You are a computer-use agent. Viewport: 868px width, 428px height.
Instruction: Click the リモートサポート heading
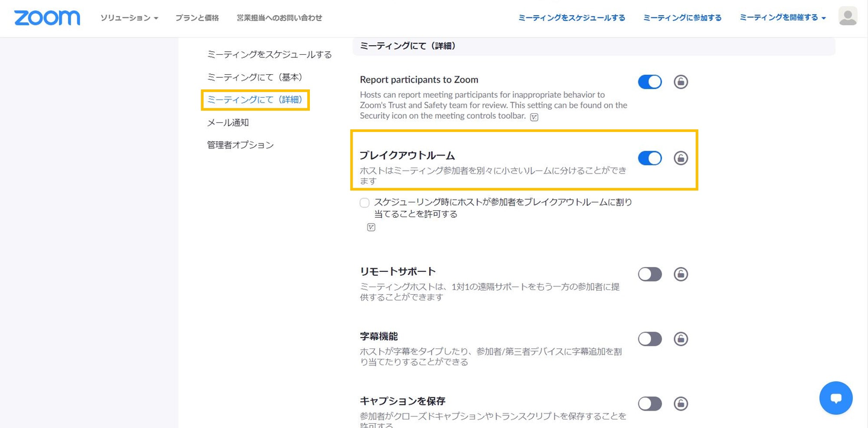pos(398,271)
